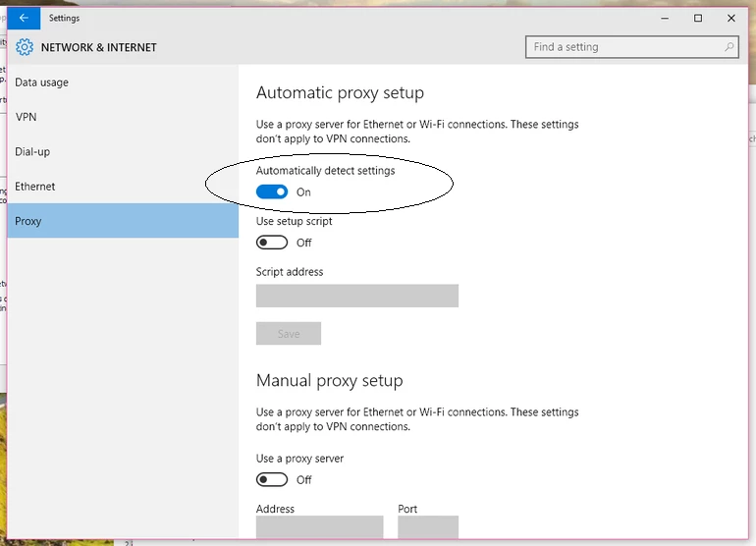Select the Proxy sidebar item

coord(123,221)
